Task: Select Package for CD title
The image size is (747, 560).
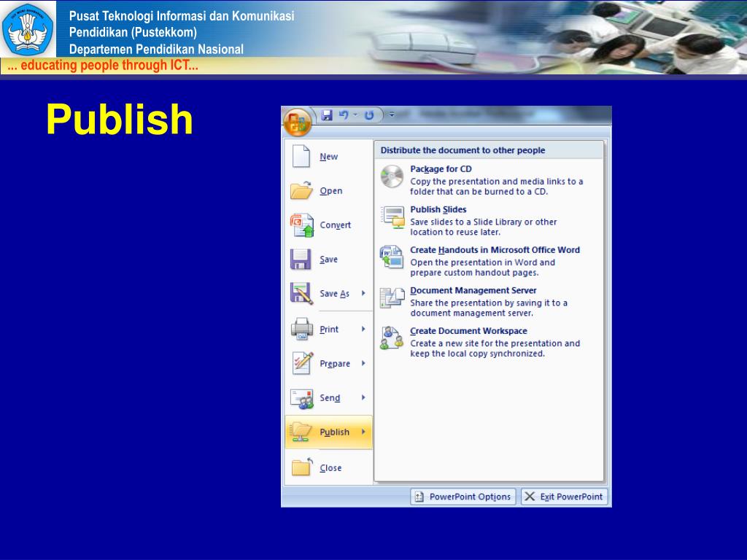Action: pyautogui.click(x=441, y=169)
